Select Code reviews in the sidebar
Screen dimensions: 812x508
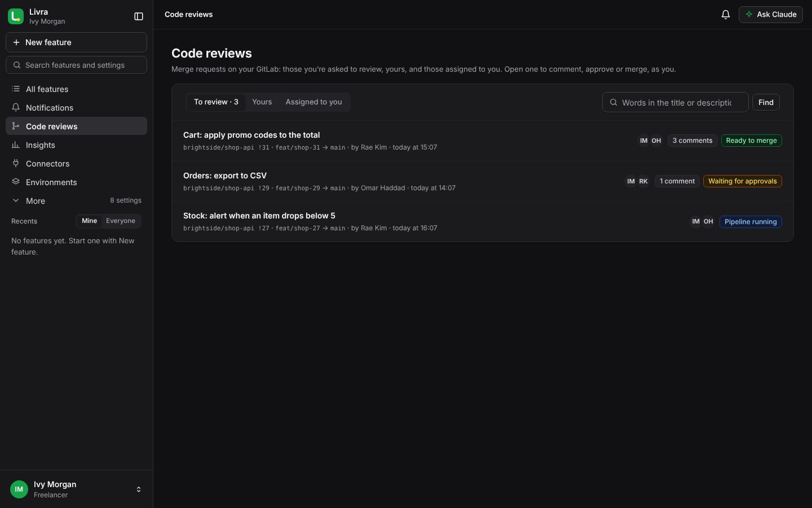[76, 126]
